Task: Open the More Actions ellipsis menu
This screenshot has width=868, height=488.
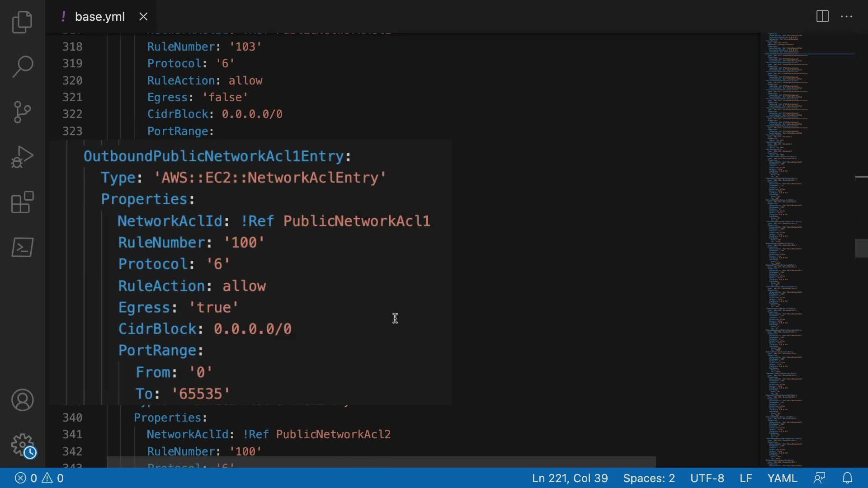Action: pyautogui.click(x=846, y=17)
